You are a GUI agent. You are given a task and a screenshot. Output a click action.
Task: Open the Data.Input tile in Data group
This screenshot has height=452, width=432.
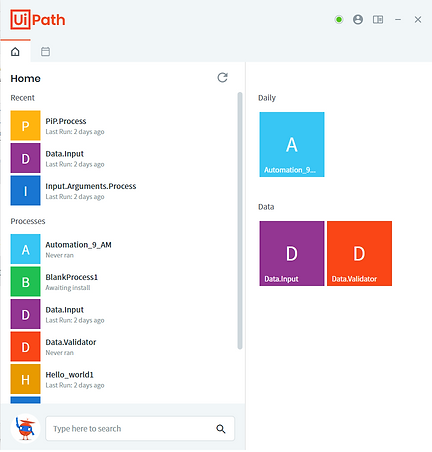(x=292, y=253)
